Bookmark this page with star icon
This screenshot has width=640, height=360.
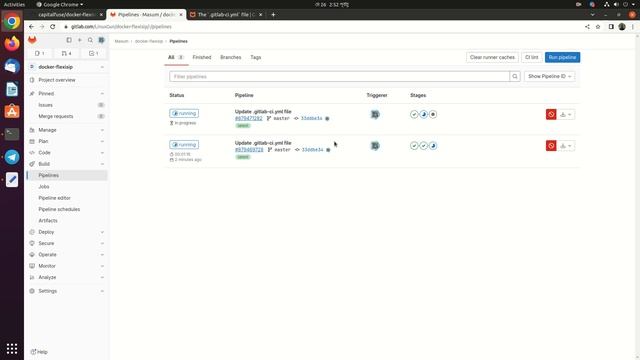[598, 27]
